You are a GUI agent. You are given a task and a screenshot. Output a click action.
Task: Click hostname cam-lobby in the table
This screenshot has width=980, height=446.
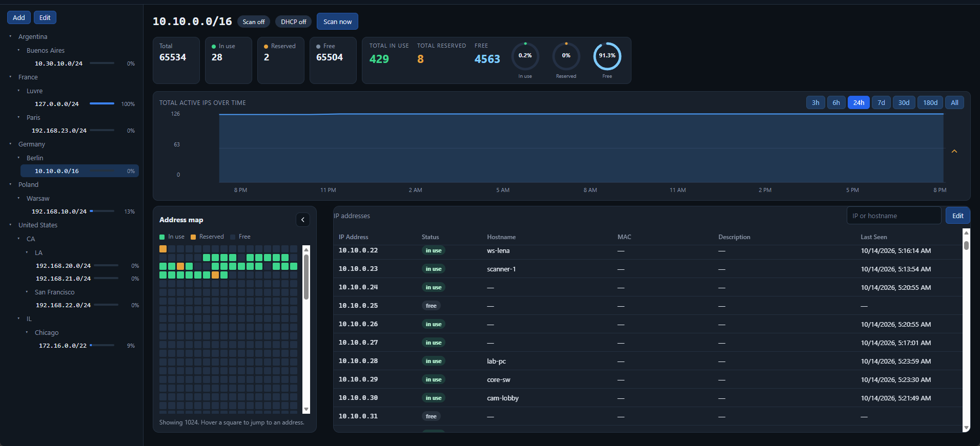503,398
